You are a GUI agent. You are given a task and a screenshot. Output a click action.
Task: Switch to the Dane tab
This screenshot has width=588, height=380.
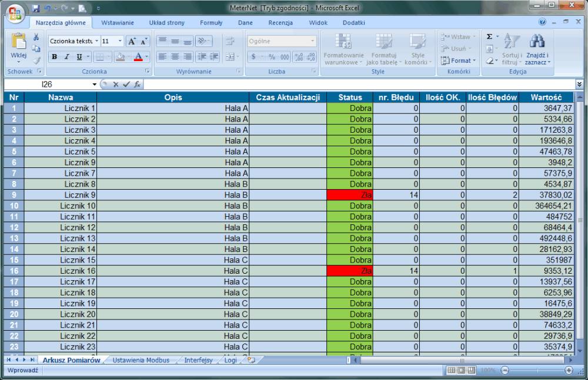click(245, 22)
